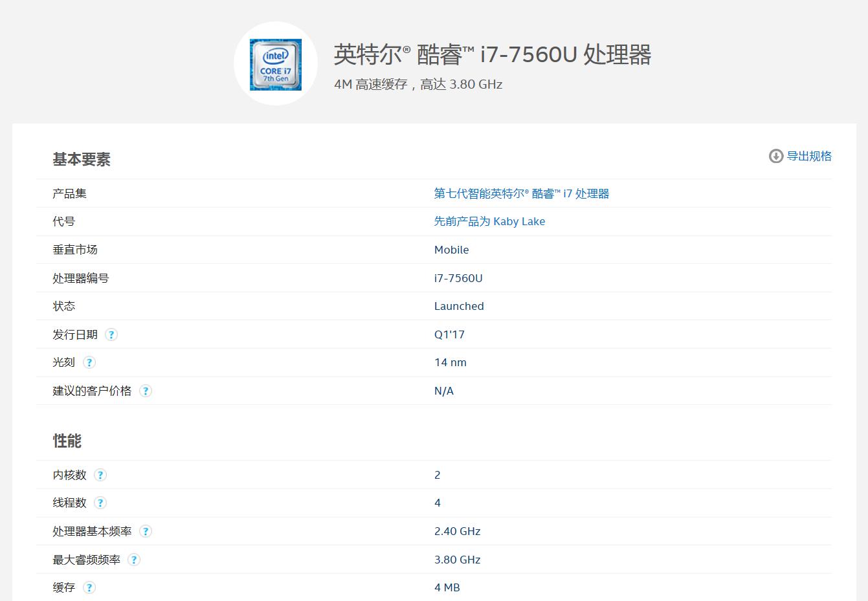
Task: Open the 导出规格 link
Action: click(x=809, y=156)
